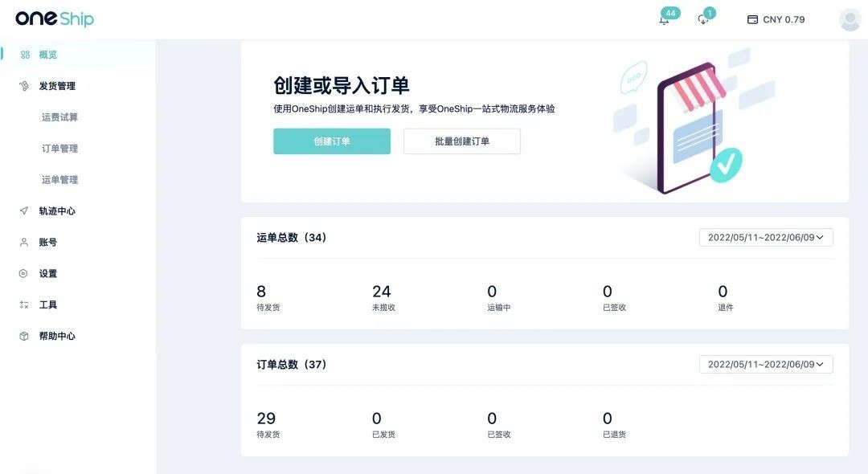The image size is (868, 474).
Task: Expand the 运单总数 date range dropdown
Action: (x=766, y=237)
